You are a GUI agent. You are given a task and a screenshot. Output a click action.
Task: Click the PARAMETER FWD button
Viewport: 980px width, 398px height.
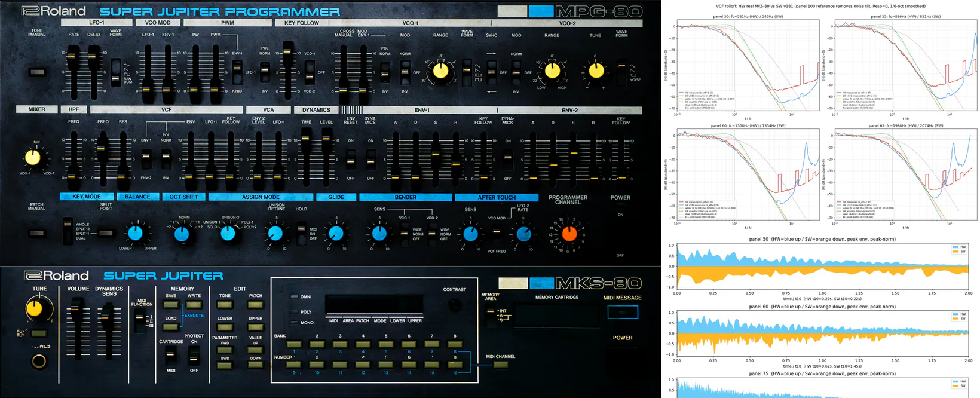point(224,350)
